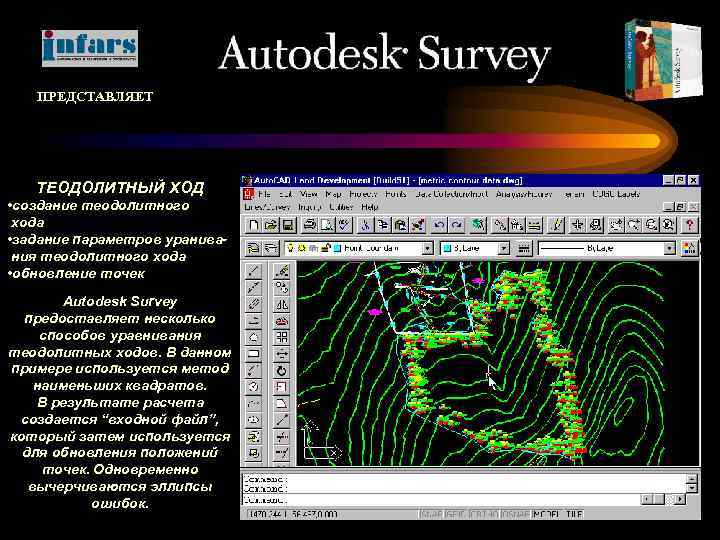The height and width of the screenshot is (540, 720).
Task: Click the Print icon in the toolbar
Action: 310,225
